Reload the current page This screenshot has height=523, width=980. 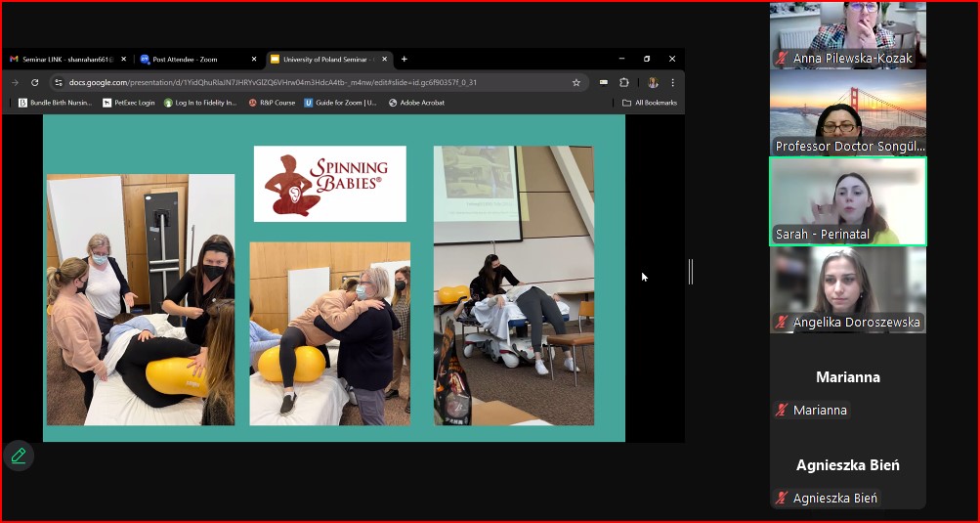35,82
